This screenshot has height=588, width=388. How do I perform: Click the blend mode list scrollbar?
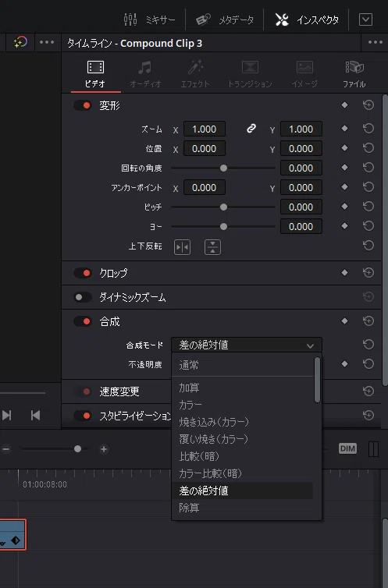click(318, 380)
